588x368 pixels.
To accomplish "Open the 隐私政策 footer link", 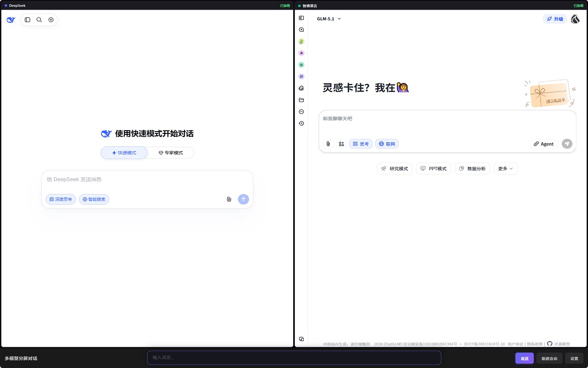I will [535, 344].
